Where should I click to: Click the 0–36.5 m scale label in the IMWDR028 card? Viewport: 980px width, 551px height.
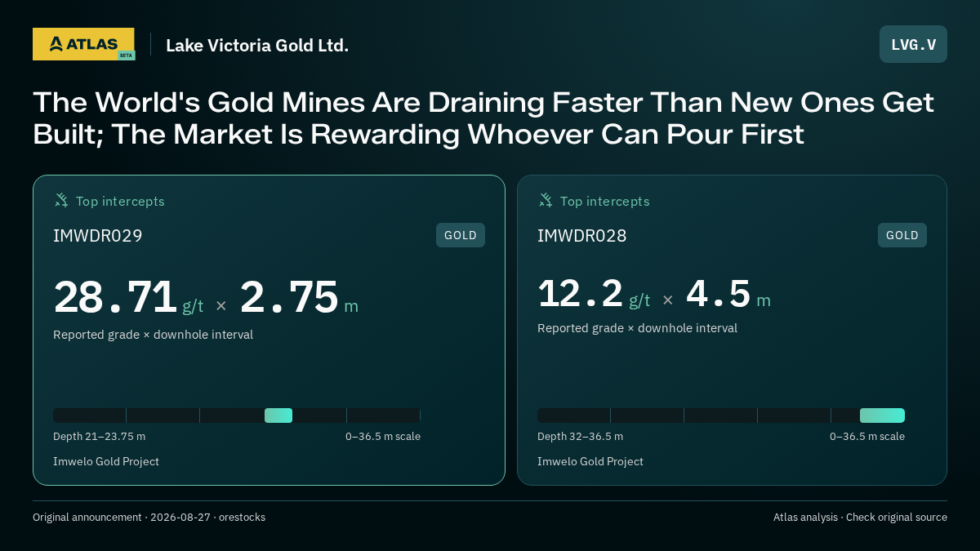[x=867, y=437]
